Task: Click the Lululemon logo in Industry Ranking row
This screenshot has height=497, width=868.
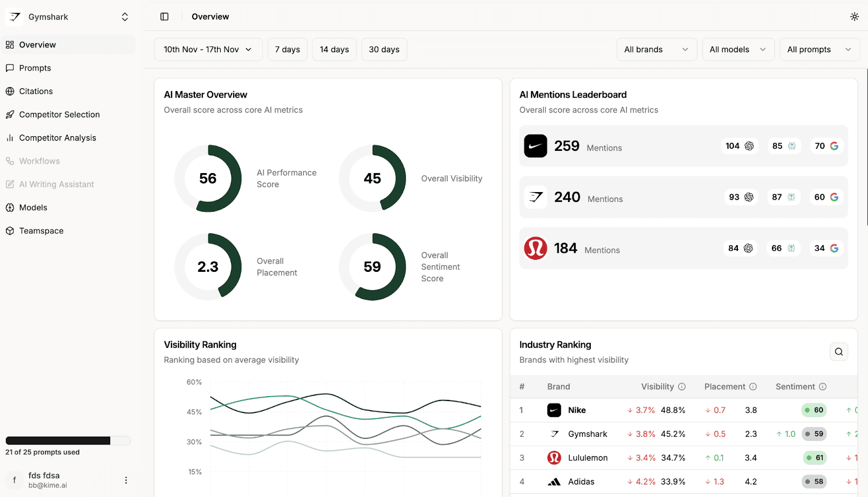Action: pos(554,458)
